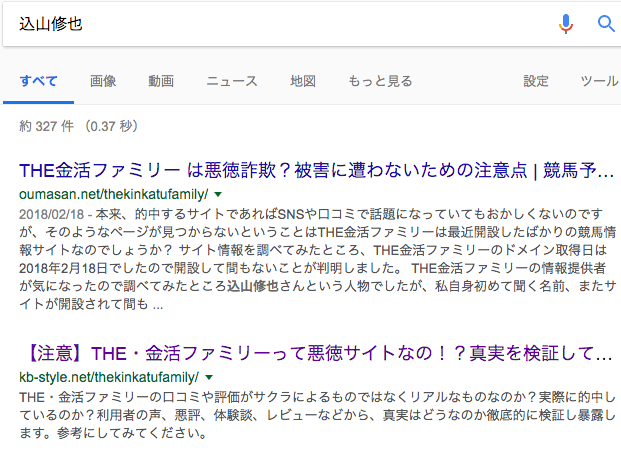Select the すべて tab
This screenshot has height=450, width=621.
(x=38, y=81)
